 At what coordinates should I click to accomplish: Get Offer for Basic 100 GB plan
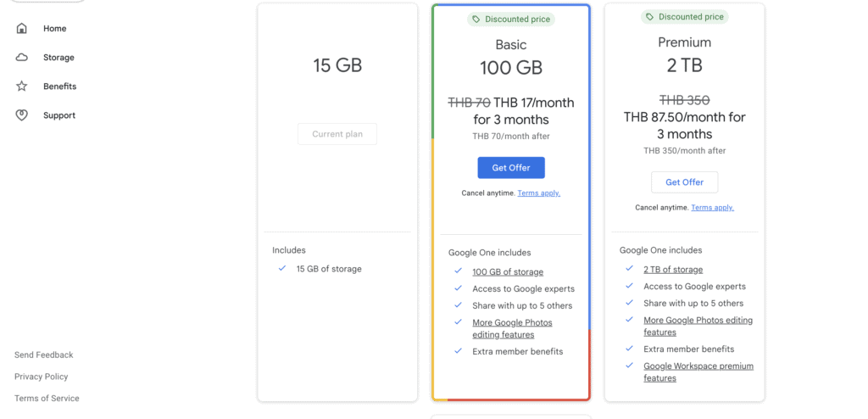(x=511, y=168)
